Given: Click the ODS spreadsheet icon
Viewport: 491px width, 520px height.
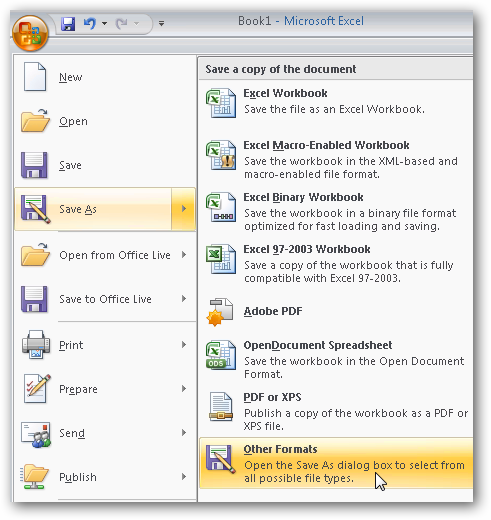Looking at the screenshot, I should (x=221, y=355).
